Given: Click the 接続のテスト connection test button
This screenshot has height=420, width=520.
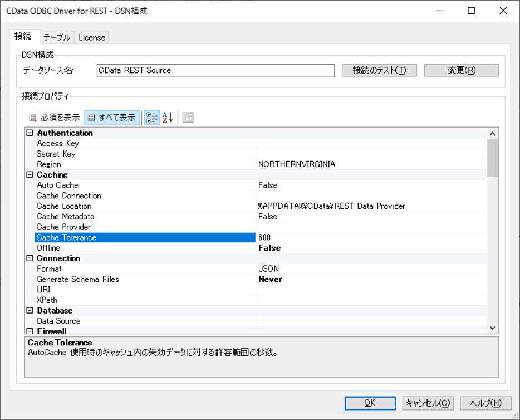Looking at the screenshot, I should (x=379, y=70).
